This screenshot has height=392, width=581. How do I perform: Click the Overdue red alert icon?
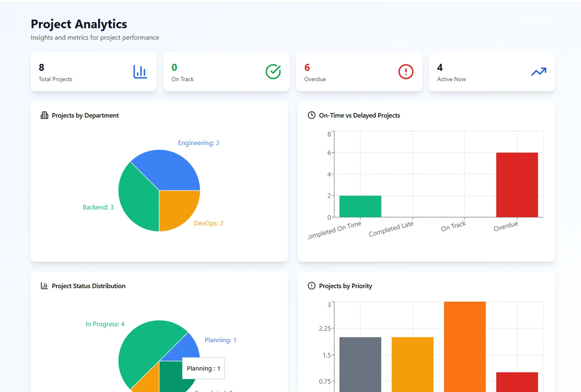click(x=406, y=72)
